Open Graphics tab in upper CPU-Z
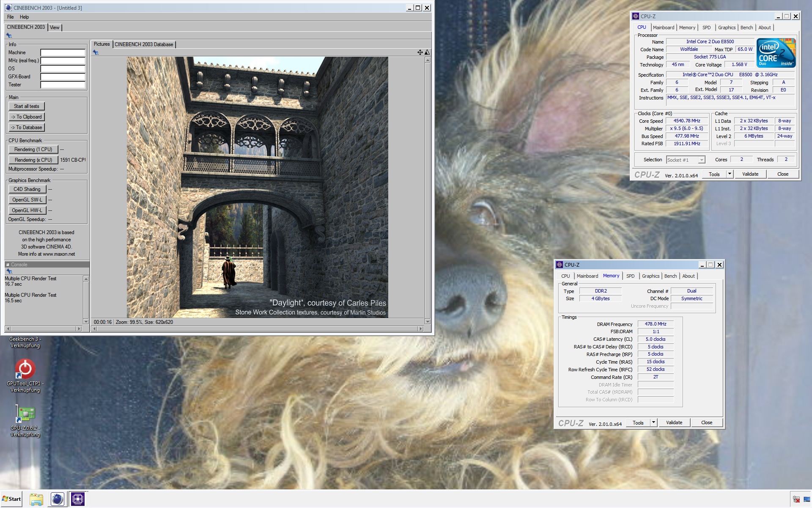Screen dimensions: 812x508 (x=727, y=28)
